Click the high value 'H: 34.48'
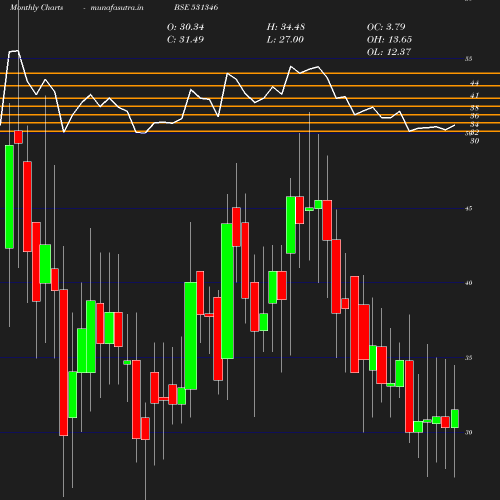 coord(286,27)
